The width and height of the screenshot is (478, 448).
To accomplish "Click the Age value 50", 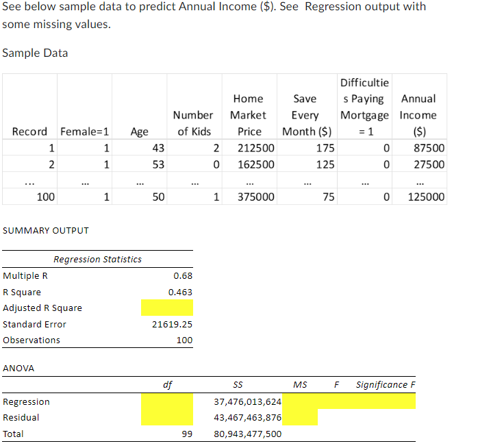I will click(x=158, y=197).
